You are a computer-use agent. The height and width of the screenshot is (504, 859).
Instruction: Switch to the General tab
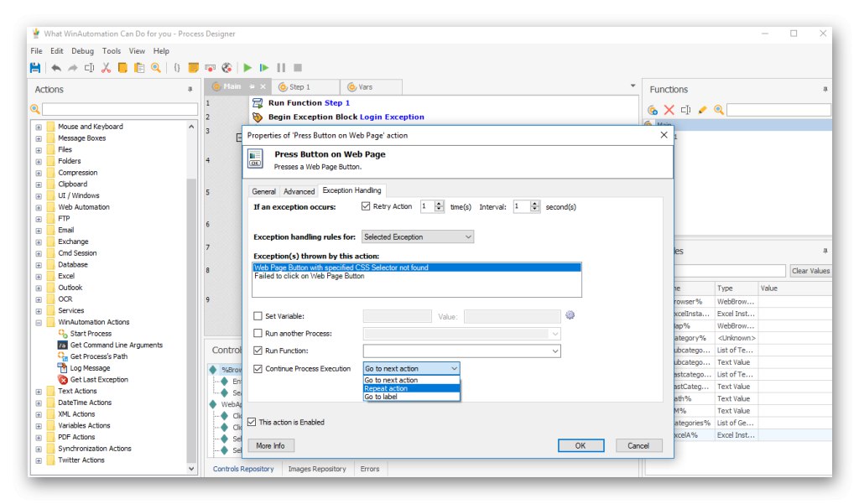pos(263,191)
